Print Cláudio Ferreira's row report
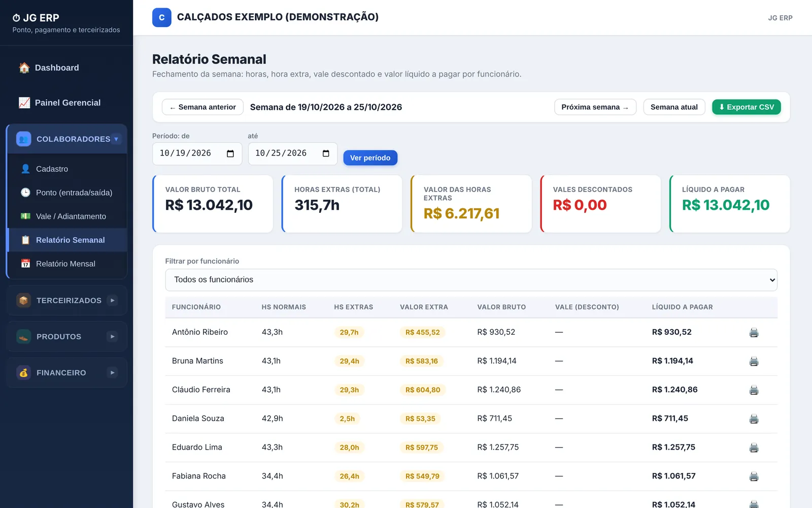The height and width of the screenshot is (508, 812). 754,390
